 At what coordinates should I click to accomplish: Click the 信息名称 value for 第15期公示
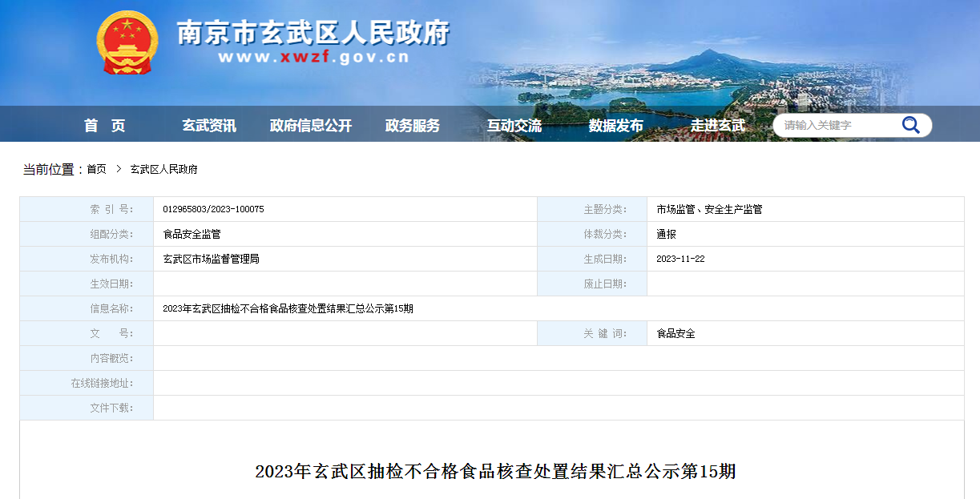coord(288,308)
